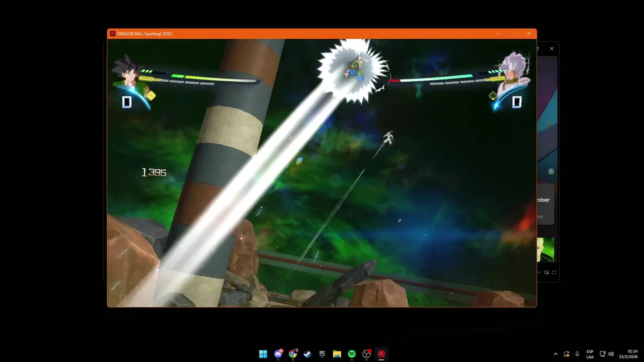This screenshot has width=644, height=362.
Task: Show hidden system tray icons
Action: [x=555, y=354]
